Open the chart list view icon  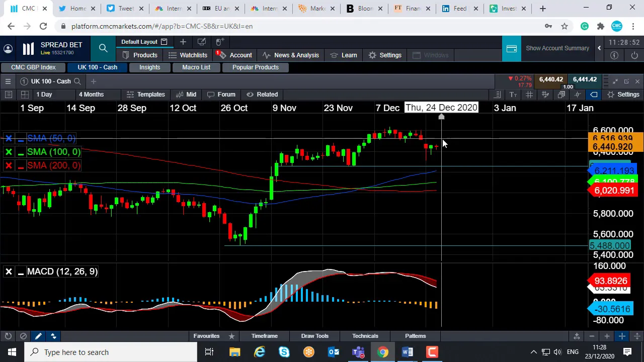coord(8,95)
